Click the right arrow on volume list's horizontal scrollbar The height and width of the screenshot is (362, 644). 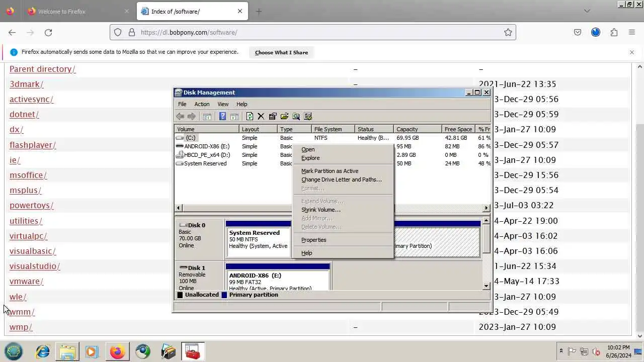click(486, 208)
